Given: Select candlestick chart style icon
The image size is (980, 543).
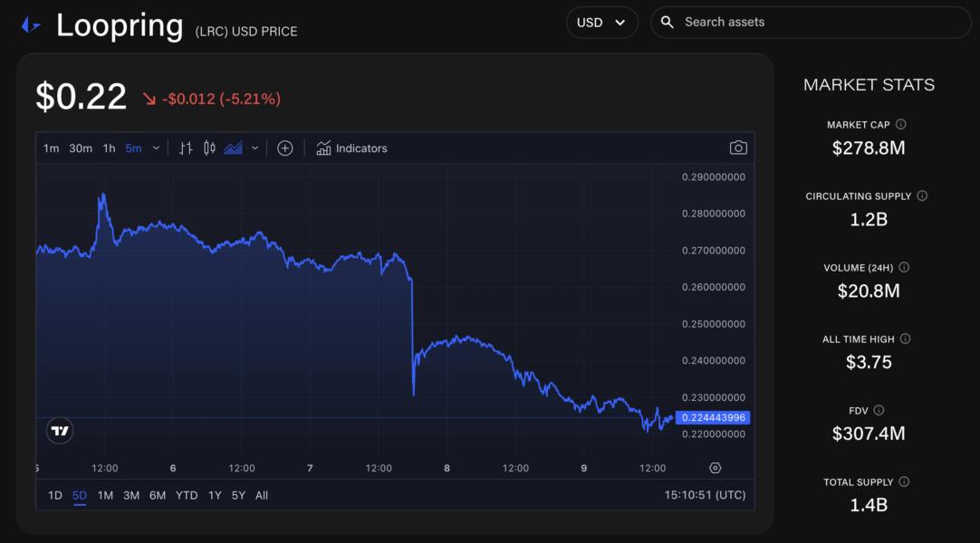Looking at the screenshot, I should tap(209, 148).
